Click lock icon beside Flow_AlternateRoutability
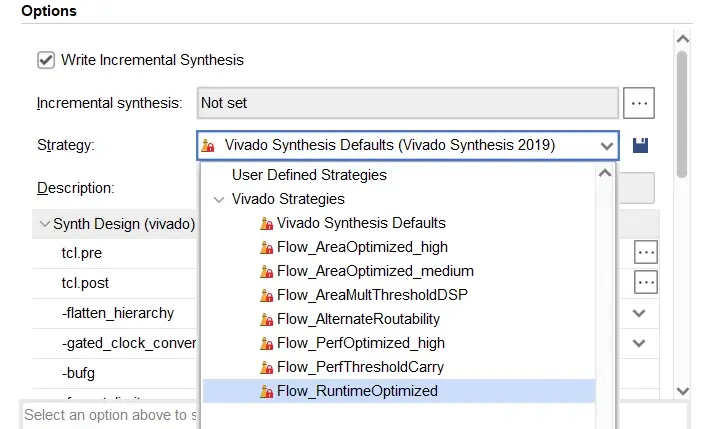 266,319
